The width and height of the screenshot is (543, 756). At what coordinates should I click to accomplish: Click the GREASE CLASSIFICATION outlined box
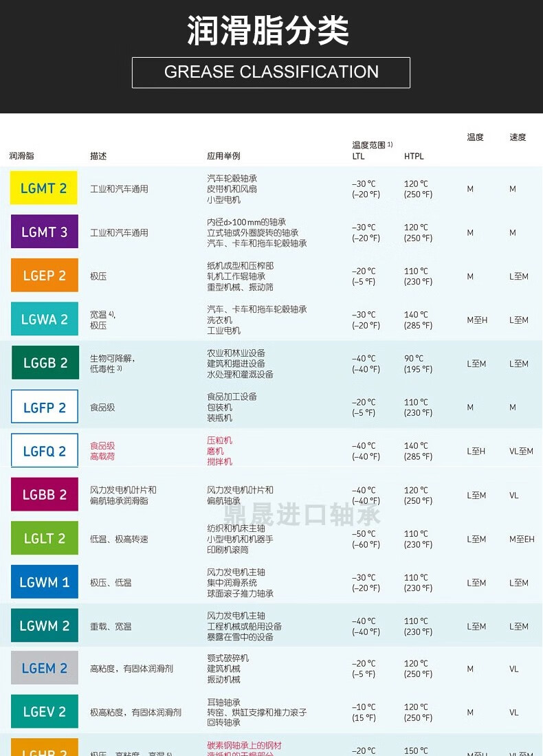[x=271, y=72]
